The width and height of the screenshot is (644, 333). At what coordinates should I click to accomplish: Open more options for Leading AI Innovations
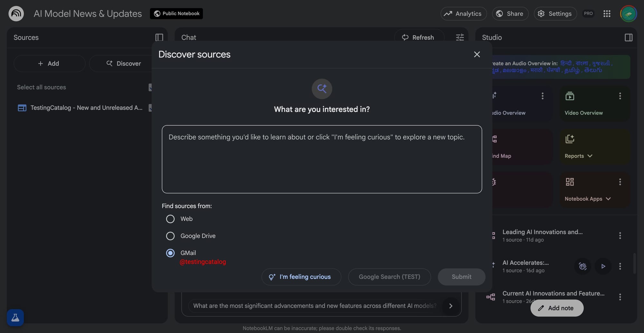coord(620,236)
